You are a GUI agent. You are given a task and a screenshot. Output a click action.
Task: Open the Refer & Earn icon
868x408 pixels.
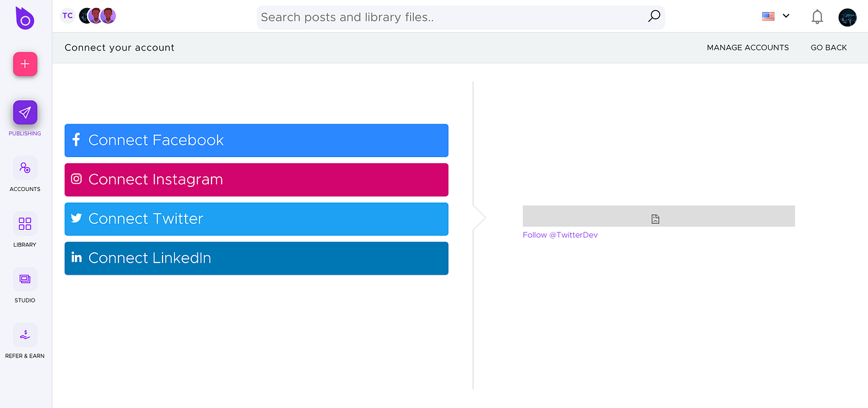tap(25, 335)
